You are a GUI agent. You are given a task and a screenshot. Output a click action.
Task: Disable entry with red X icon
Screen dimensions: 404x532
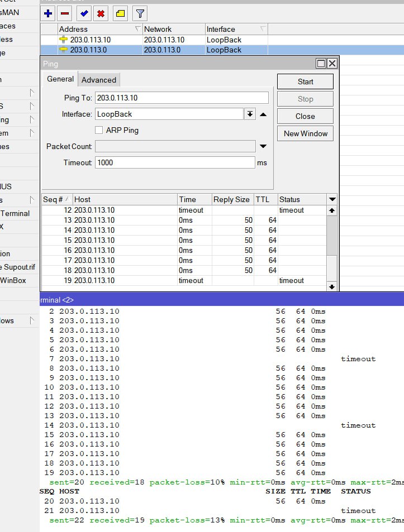tap(101, 13)
